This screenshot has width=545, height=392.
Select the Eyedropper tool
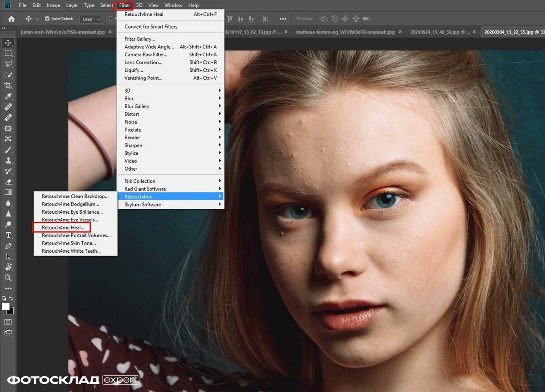8,96
